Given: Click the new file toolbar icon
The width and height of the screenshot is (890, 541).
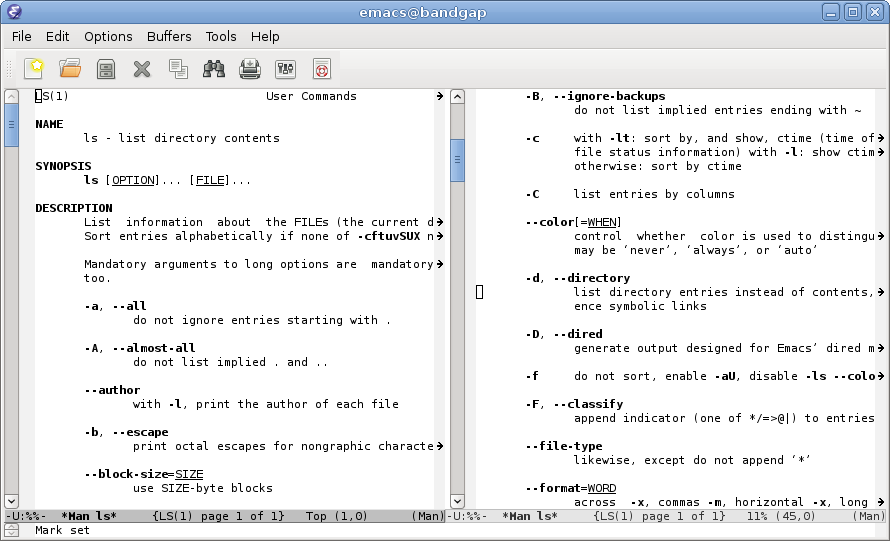Looking at the screenshot, I should pos(35,69).
